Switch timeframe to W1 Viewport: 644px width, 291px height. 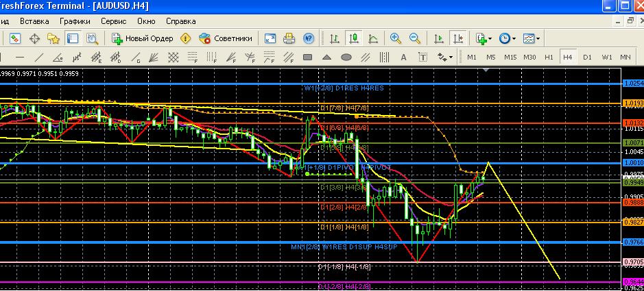[607, 58]
